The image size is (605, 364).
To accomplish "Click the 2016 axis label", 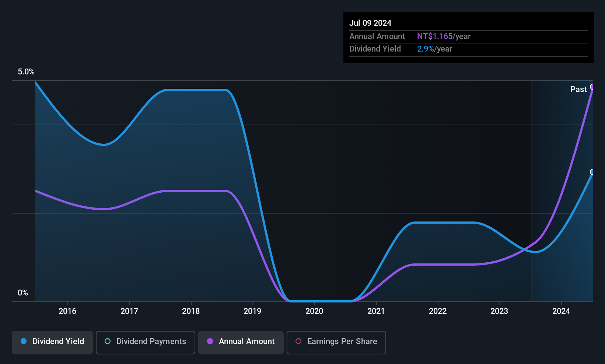I will pyautogui.click(x=67, y=311).
